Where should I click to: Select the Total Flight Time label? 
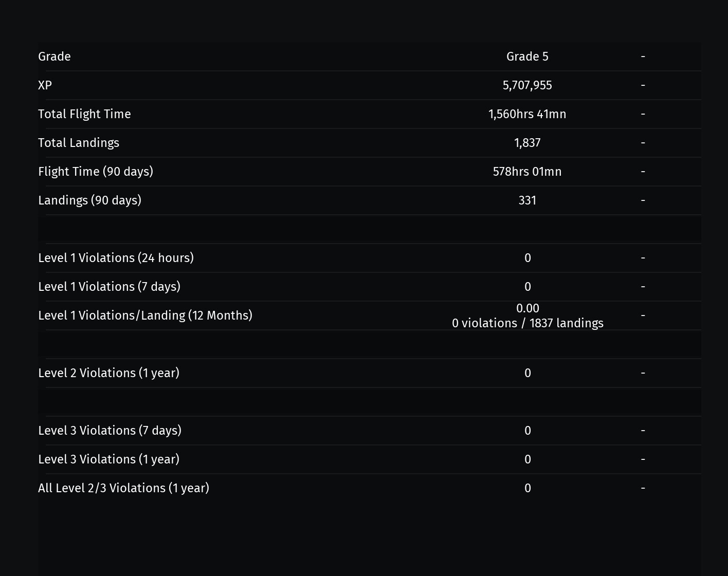click(x=84, y=114)
